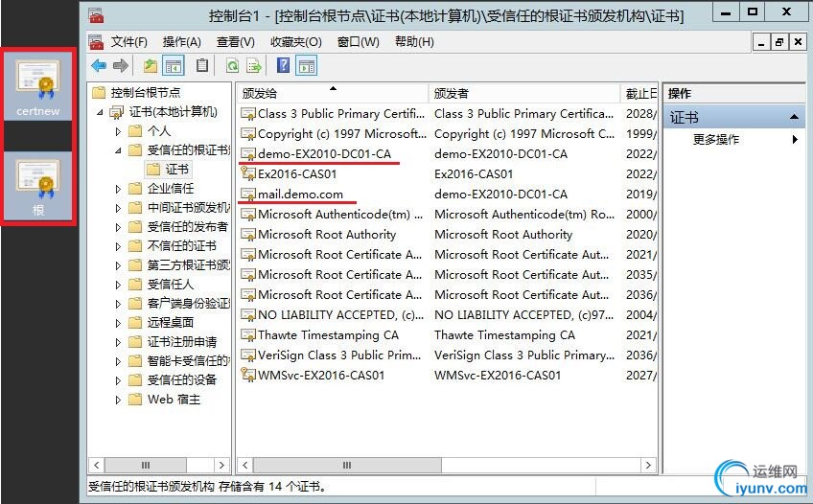Screen dimensions: 813x504
Task: Open the 窗口(W) menu
Action: tap(359, 42)
